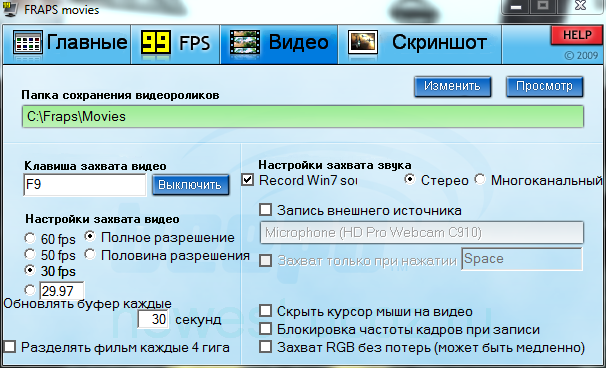The width and height of the screenshot is (606, 368).
Task: Enable Захват RGB без потерь checkbox
Action: click(265, 347)
